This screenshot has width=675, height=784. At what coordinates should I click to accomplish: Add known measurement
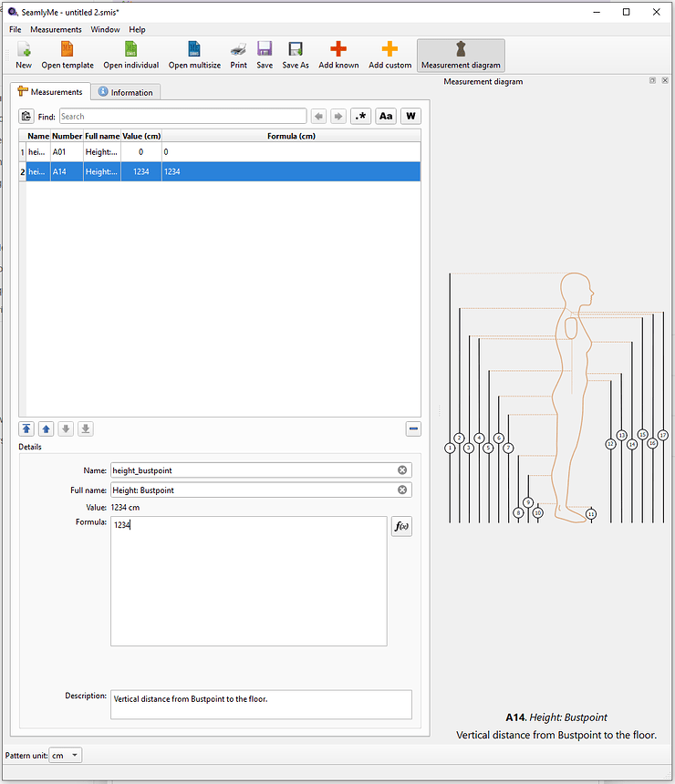(338, 55)
